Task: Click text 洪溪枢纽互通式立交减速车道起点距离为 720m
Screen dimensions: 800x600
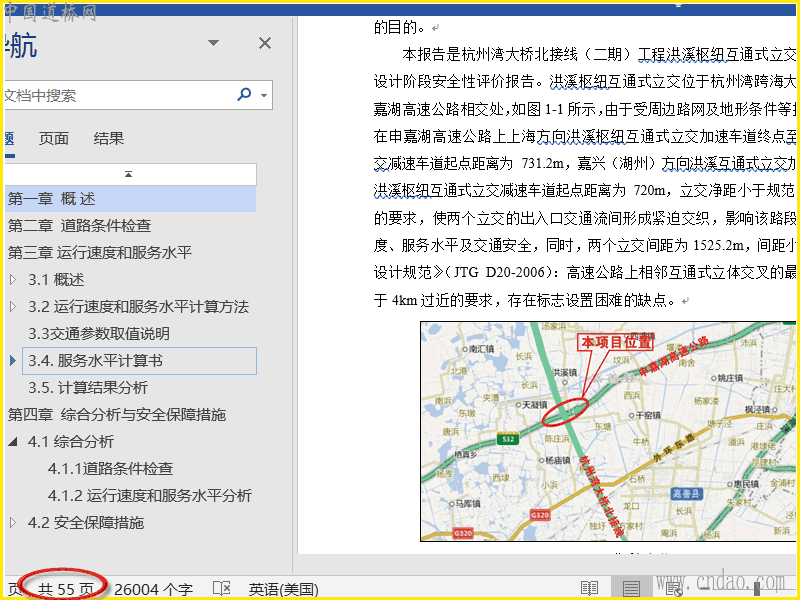Action: tap(519, 191)
